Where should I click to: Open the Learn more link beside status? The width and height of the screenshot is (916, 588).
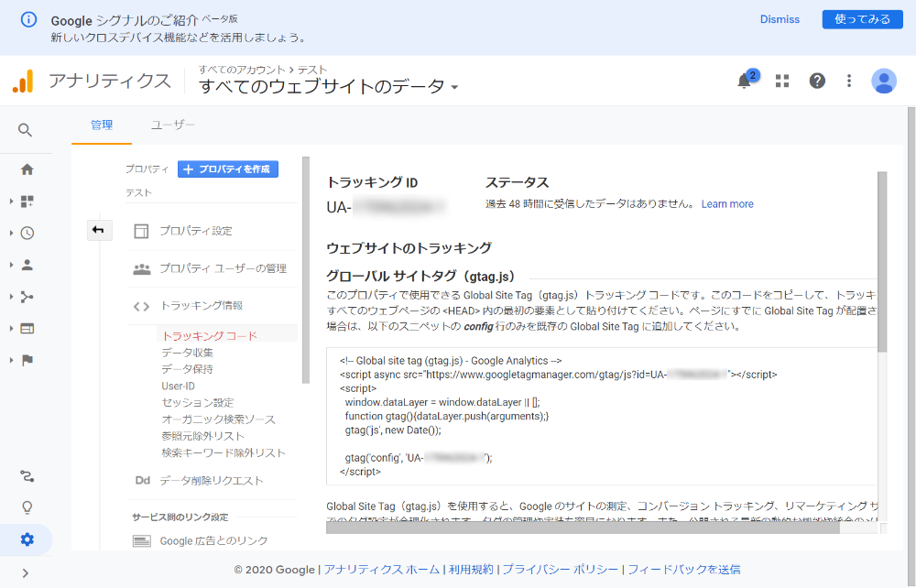(x=727, y=204)
